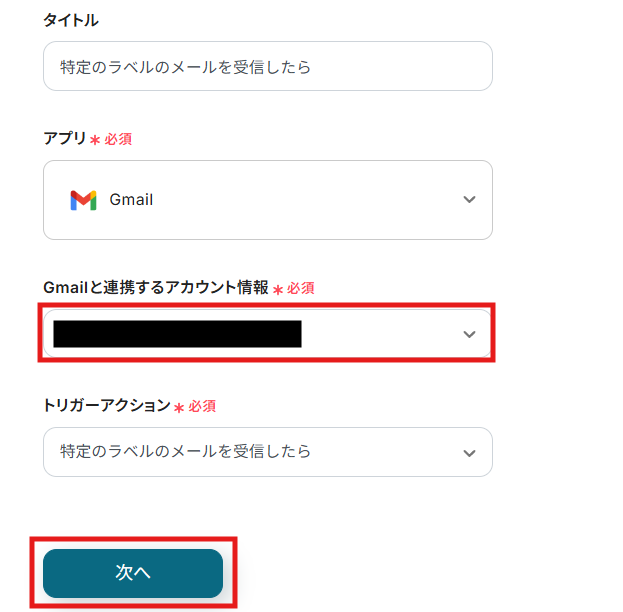The width and height of the screenshot is (623, 612).
Task: Click the Gmail envelope logo icon
Action: [83, 200]
